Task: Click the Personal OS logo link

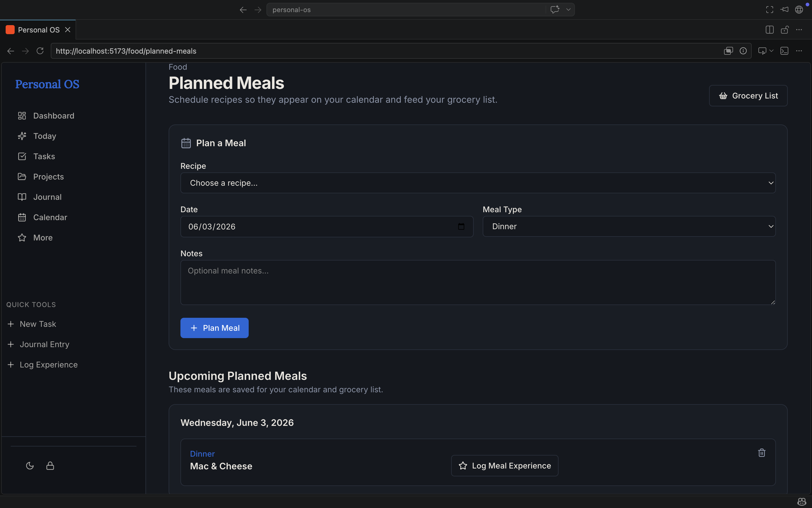Action: click(x=47, y=84)
